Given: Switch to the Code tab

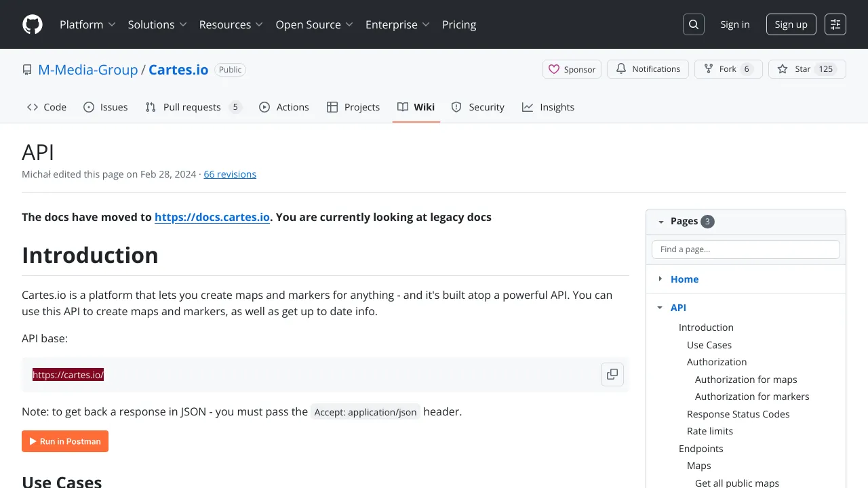Looking at the screenshot, I should point(47,107).
